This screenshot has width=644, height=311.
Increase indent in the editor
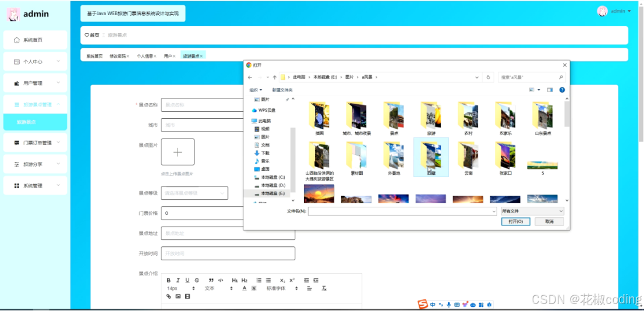[x=316, y=280]
